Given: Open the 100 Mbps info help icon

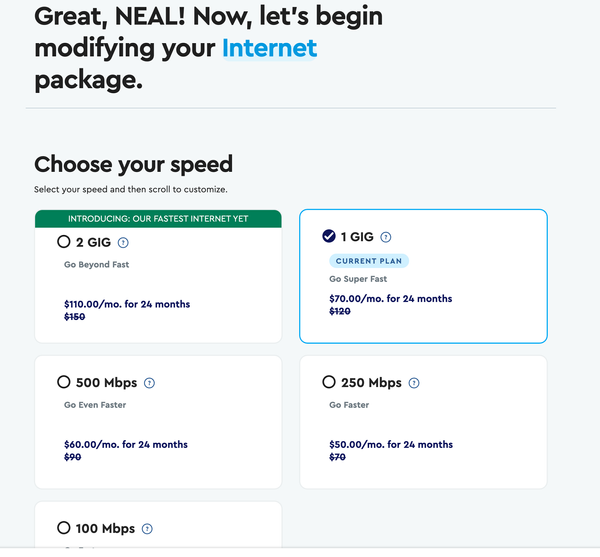Looking at the screenshot, I should tap(147, 529).
